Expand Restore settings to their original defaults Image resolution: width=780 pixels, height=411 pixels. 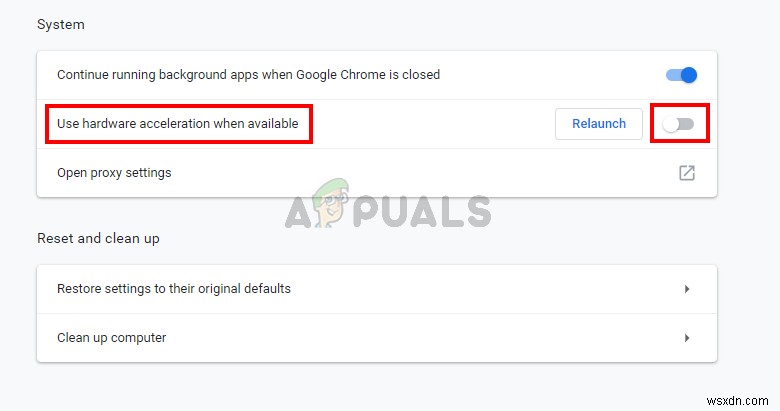[377, 289]
